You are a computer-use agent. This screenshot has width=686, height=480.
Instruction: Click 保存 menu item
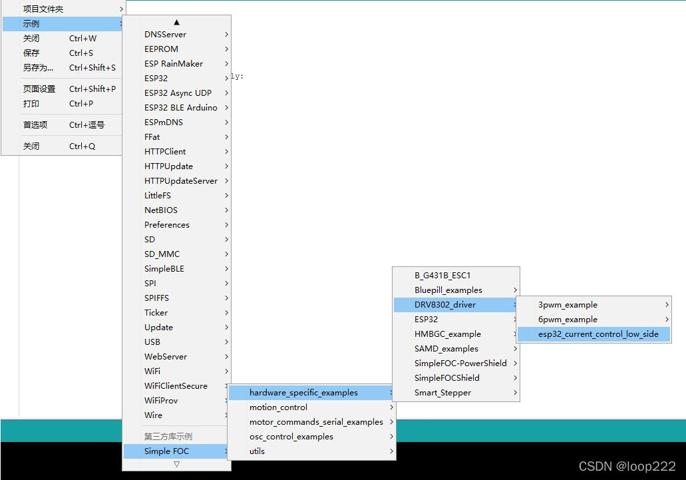pyautogui.click(x=63, y=53)
